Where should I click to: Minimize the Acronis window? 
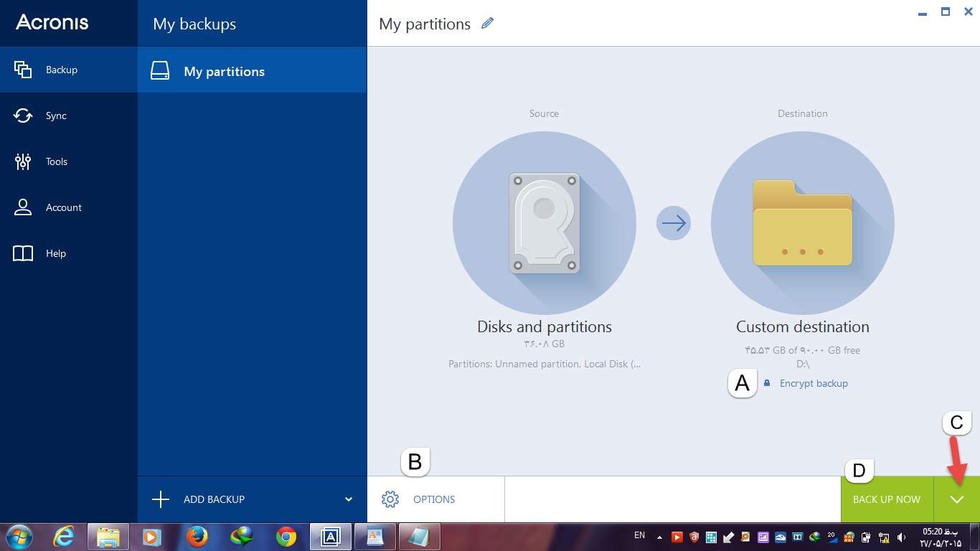tap(923, 13)
